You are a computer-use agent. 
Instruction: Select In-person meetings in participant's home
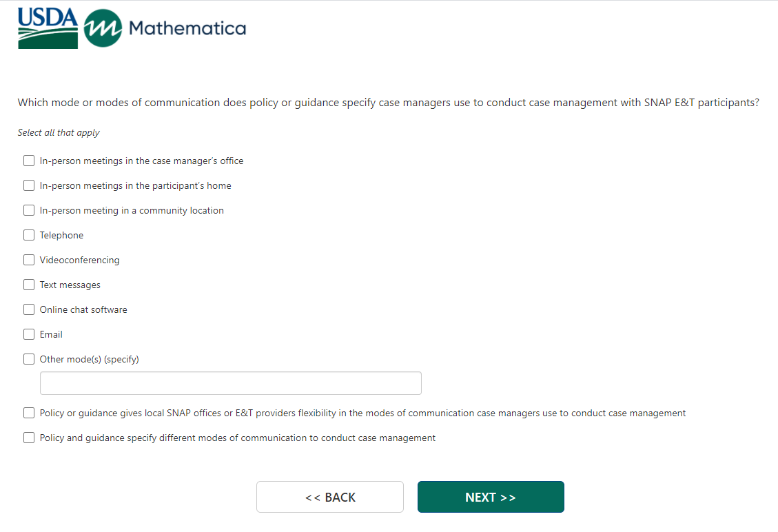[29, 186]
